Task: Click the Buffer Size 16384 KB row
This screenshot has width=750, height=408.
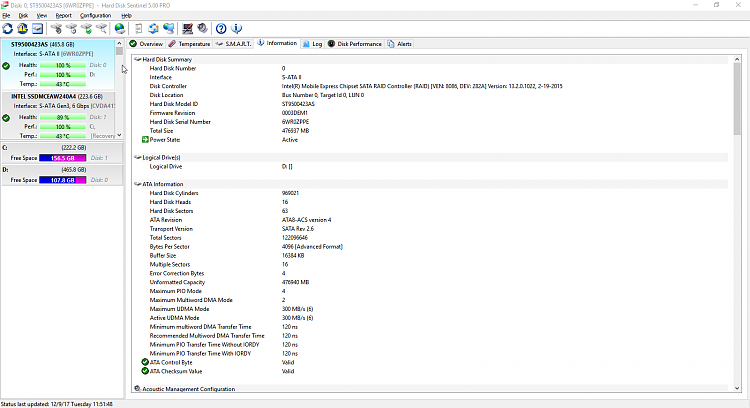Action: point(430,255)
